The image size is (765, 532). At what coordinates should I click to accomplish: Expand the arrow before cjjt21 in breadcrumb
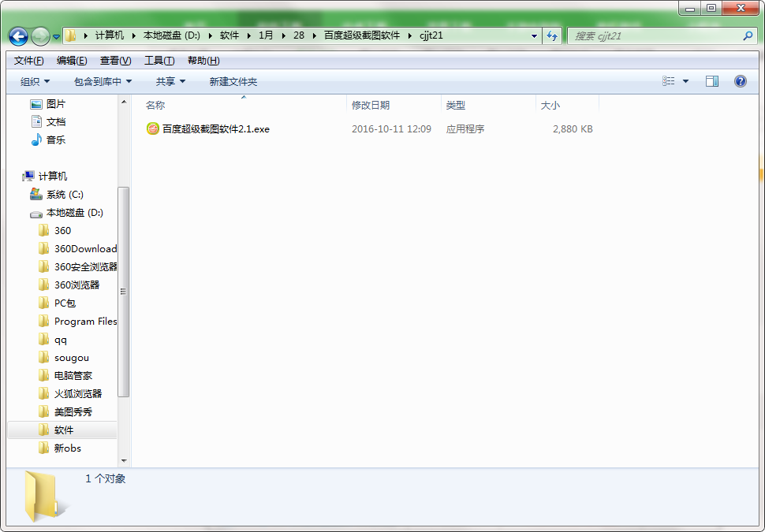(409, 35)
